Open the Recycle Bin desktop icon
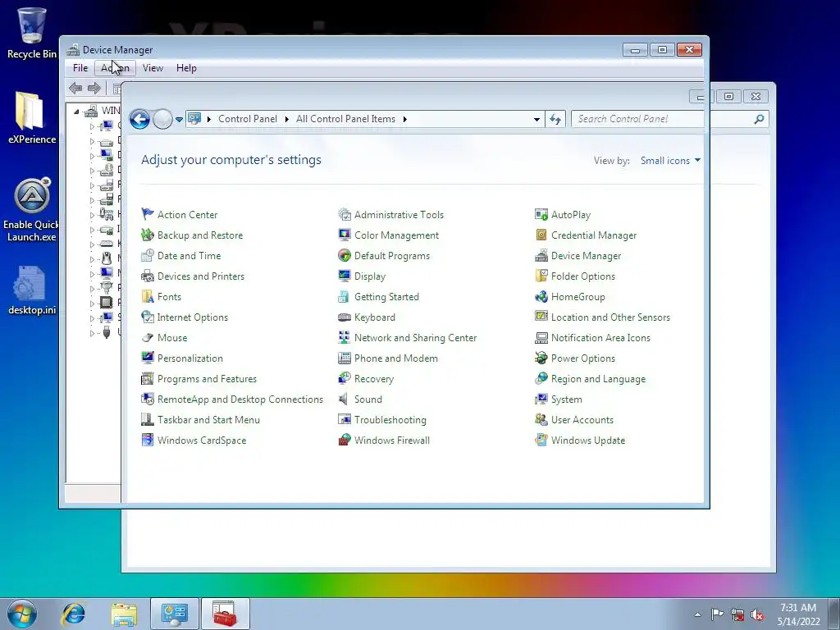The image size is (840, 630). coord(31,33)
